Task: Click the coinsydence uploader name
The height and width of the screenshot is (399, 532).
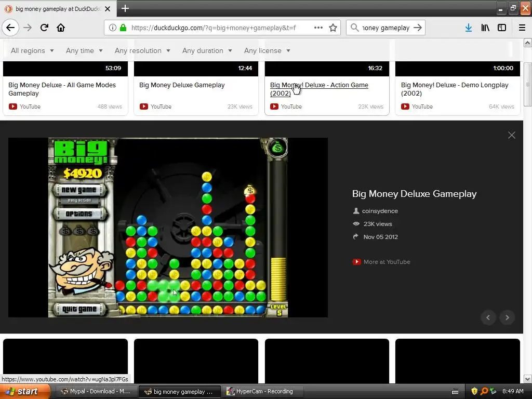Action: click(380, 211)
